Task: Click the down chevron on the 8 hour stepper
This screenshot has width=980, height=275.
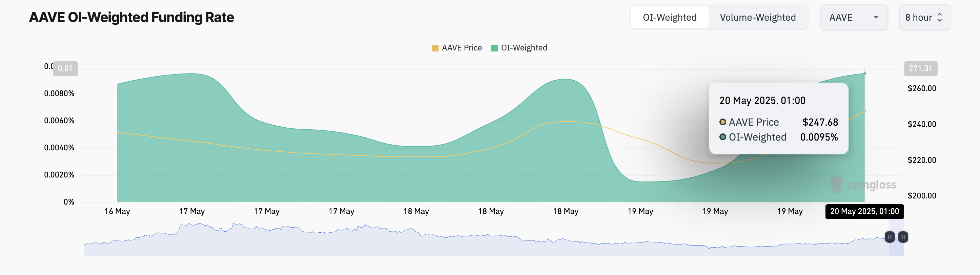Action: click(x=940, y=20)
